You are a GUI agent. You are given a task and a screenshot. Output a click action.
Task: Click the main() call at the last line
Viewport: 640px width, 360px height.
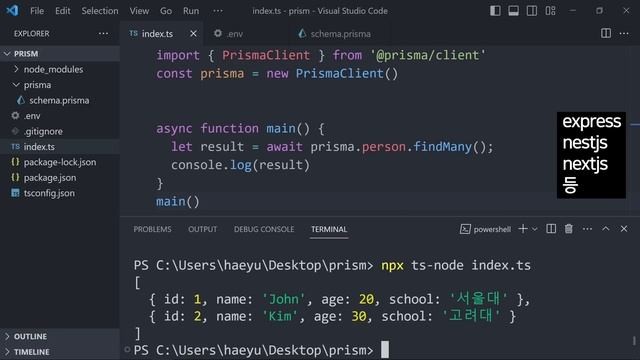pyautogui.click(x=178, y=202)
